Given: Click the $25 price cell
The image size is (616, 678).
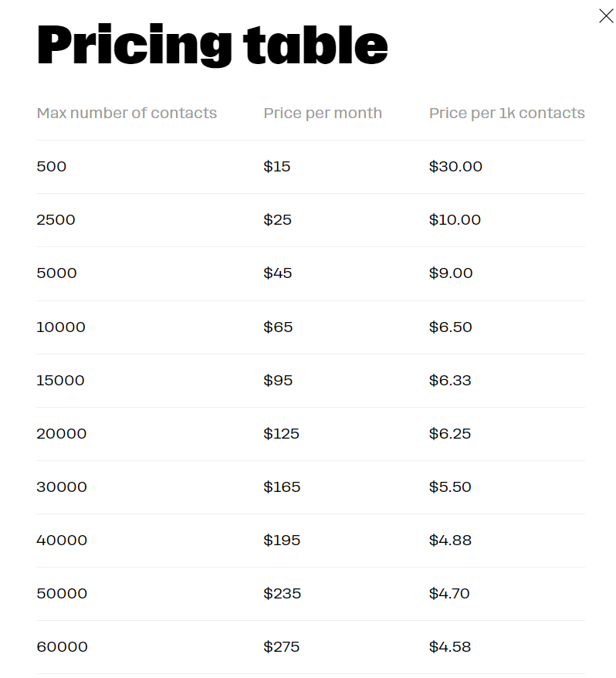Looking at the screenshot, I should [278, 220].
